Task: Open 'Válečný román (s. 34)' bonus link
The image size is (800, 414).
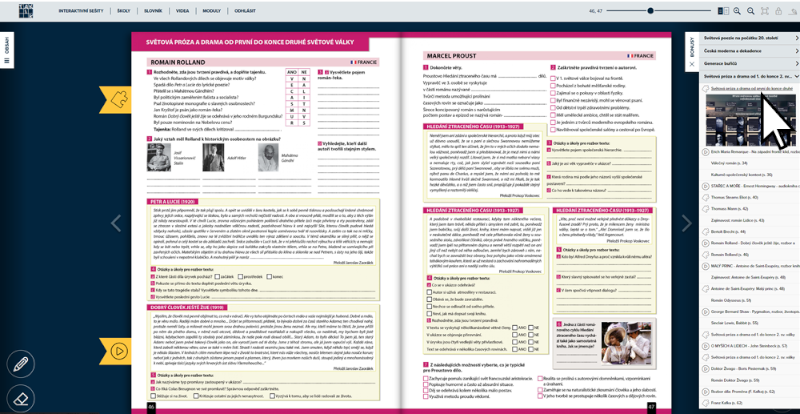Action: (x=729, y=163)
